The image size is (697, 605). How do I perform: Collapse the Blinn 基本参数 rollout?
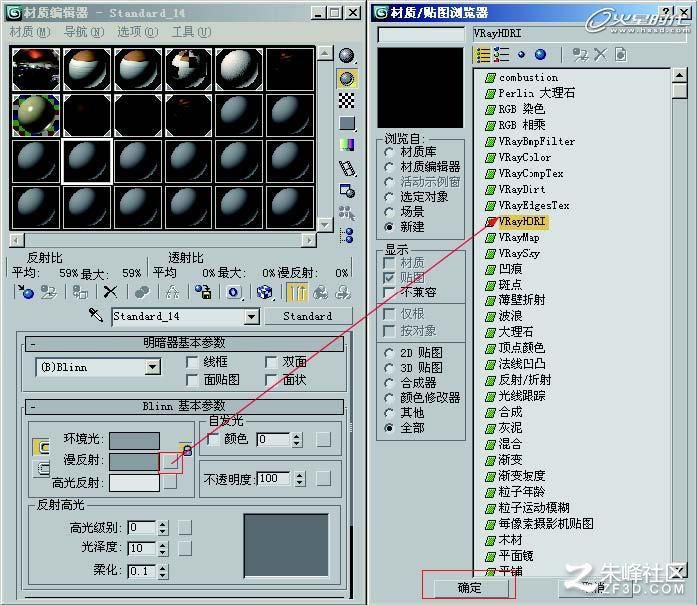184,406
